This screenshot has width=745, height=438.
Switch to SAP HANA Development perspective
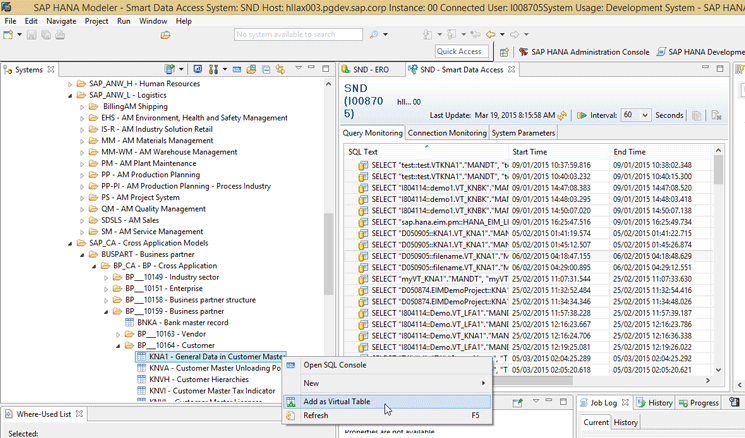(700, 52)
